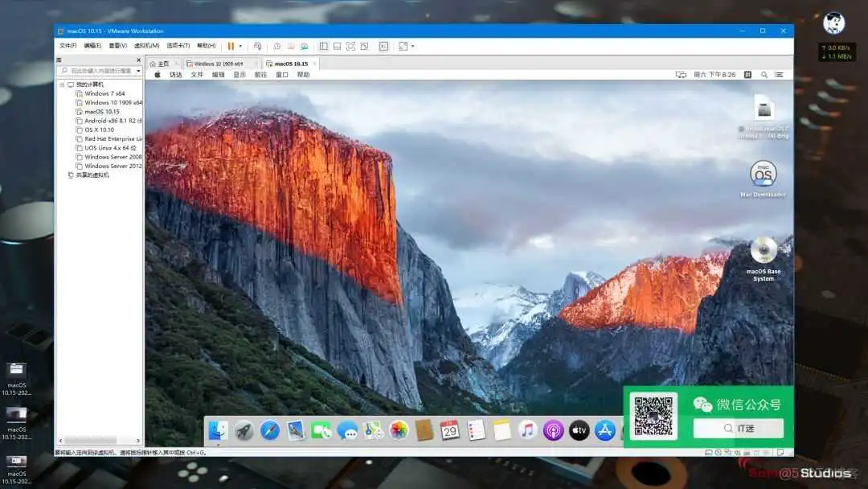Toggle the show library sidebar layout icon
The image size is (868, 489).
(x=324, y=46)
